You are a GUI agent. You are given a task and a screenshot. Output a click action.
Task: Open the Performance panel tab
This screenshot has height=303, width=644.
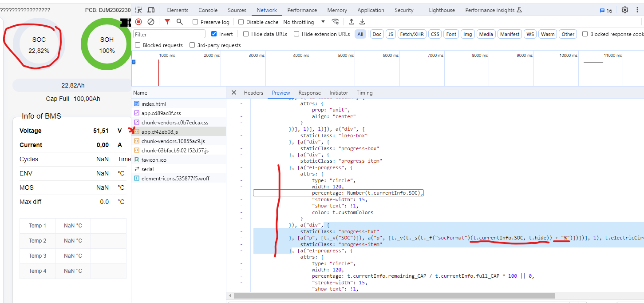point(302,10)
